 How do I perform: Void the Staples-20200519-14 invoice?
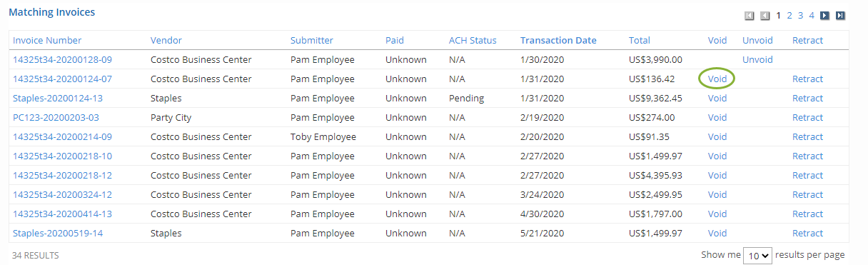[717, 233]
